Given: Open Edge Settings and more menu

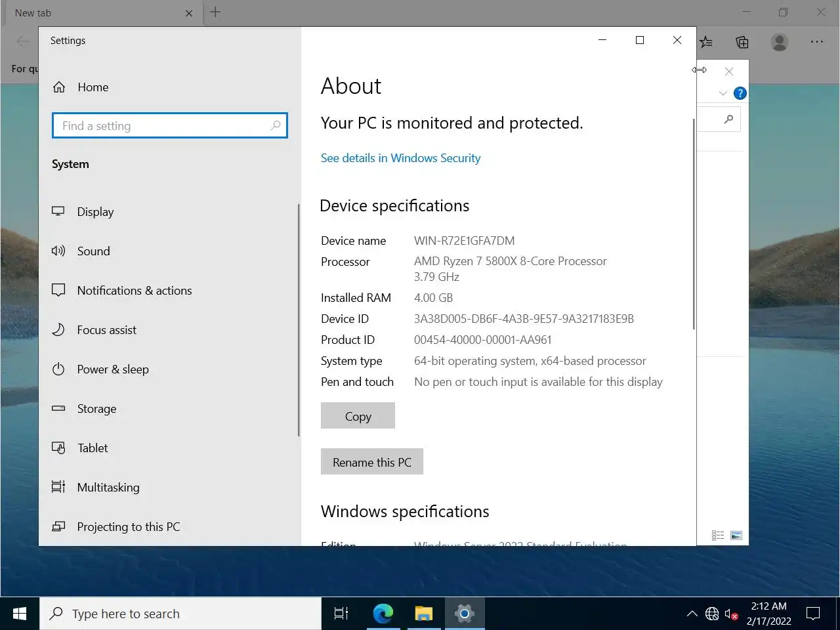Looking at the screenshot, I should coord(816,42).
